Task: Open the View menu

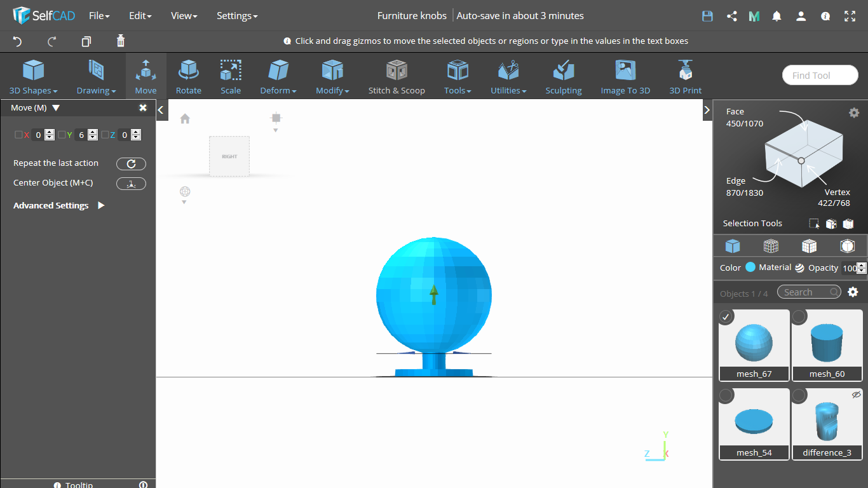Action: (x=184, y=17)
